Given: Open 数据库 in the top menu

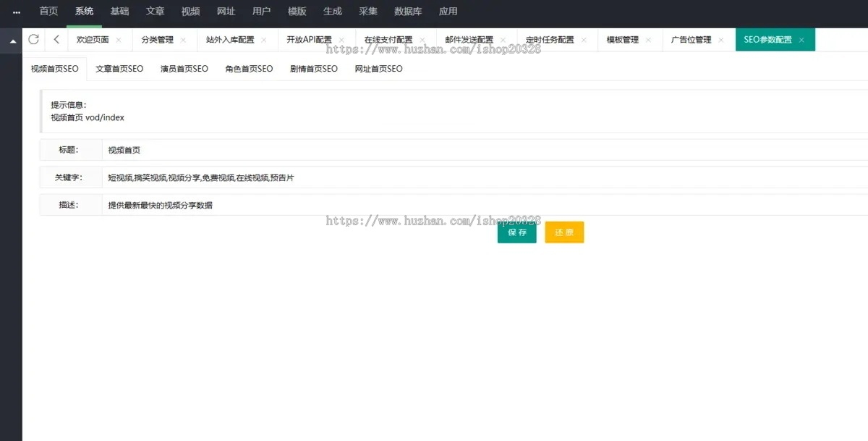Looking at the screenshot, I should 408,12.
